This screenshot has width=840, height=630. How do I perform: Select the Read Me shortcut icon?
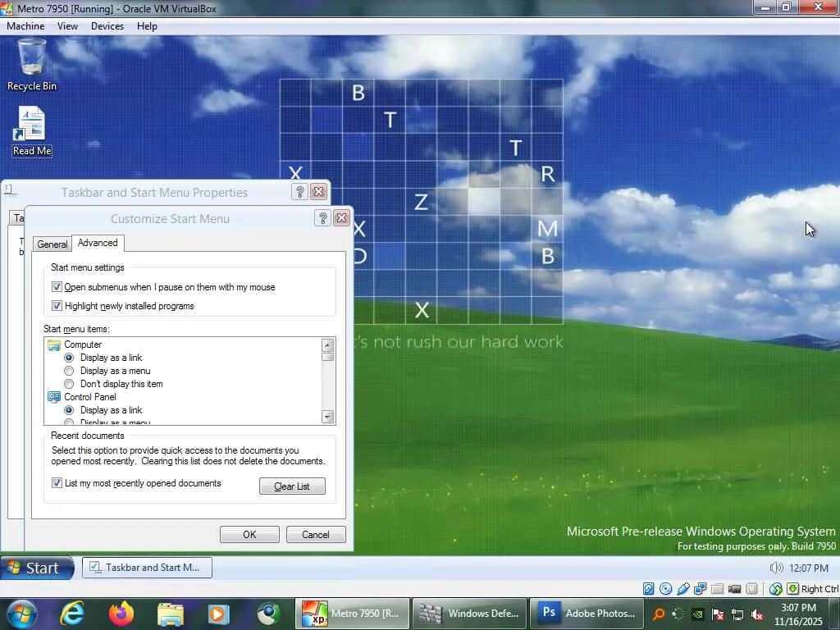(x=32, y=131)
